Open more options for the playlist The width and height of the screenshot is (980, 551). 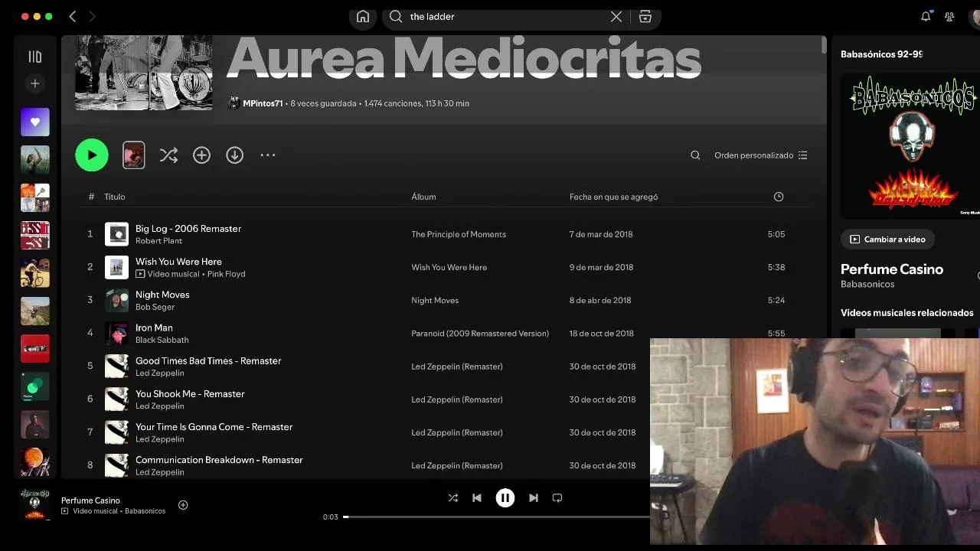point(267,155)
